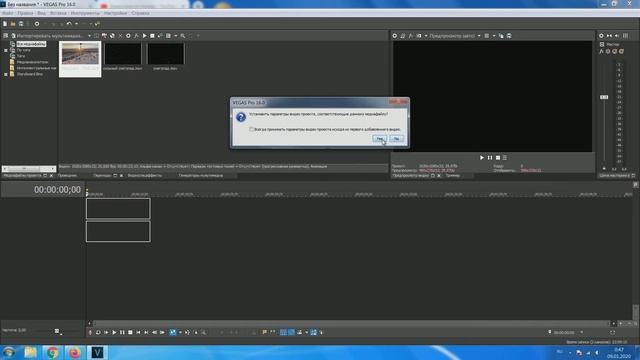Click the overlays grid icon in preview toolbar
640x360 pixels.
coord(487,36)
